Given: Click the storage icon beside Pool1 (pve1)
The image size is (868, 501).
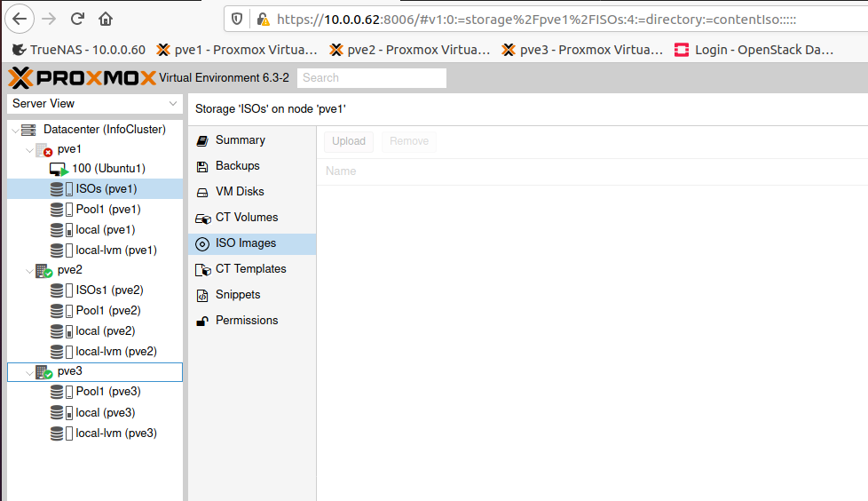Looking at the screenshot, I should pyautogui.click(x=61, y=210).
